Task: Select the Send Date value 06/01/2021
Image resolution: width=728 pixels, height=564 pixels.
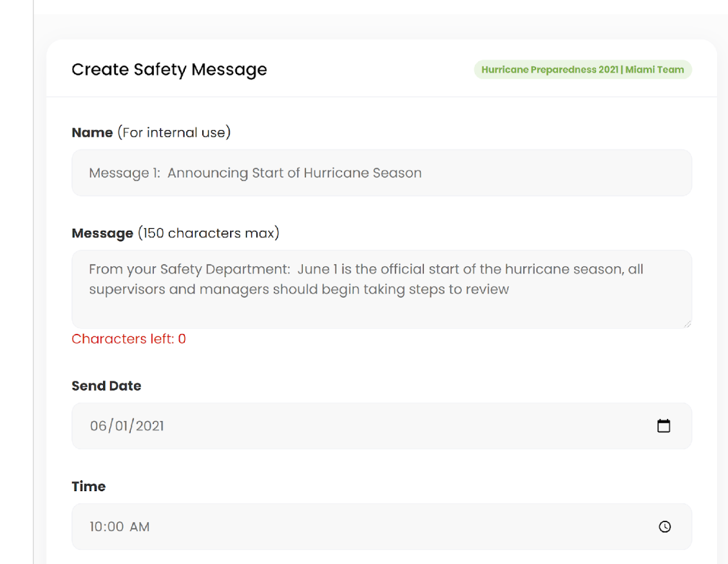Action: [127, 425]
